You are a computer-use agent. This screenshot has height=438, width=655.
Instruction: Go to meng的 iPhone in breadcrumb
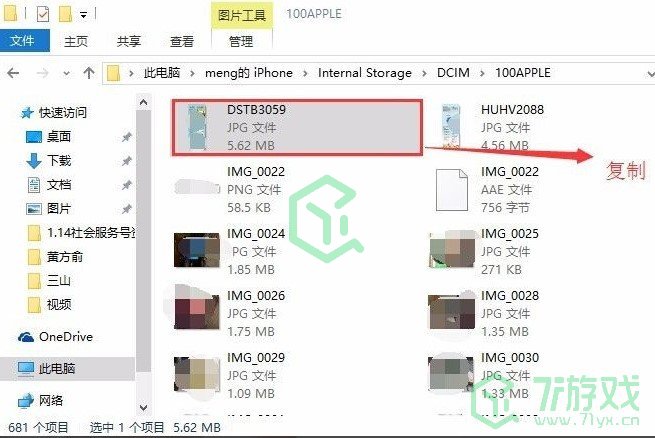(249, 73)
